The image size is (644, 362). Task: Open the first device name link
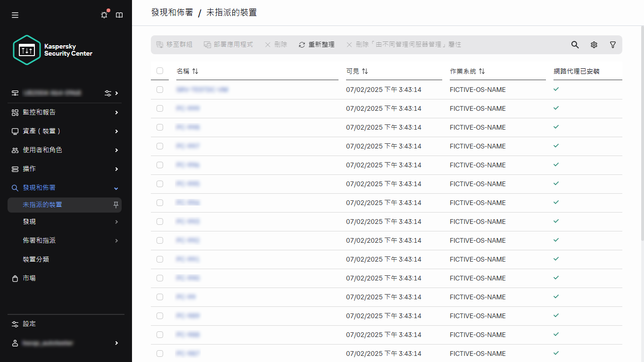coord(203,90)
